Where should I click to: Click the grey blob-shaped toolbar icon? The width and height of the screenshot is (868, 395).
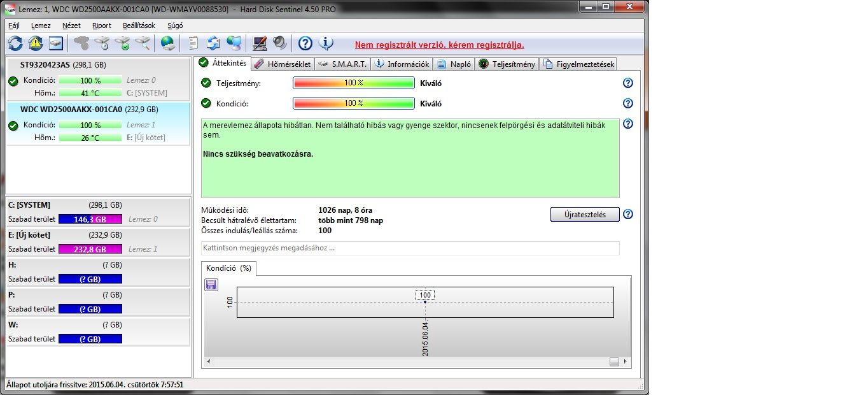pyautogui.click(x=81, y=43)
